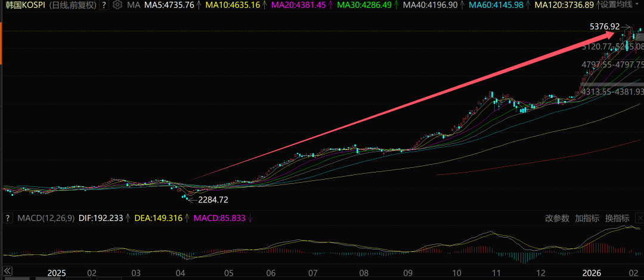Click the DIF:192.233 readout

[101, 219]
